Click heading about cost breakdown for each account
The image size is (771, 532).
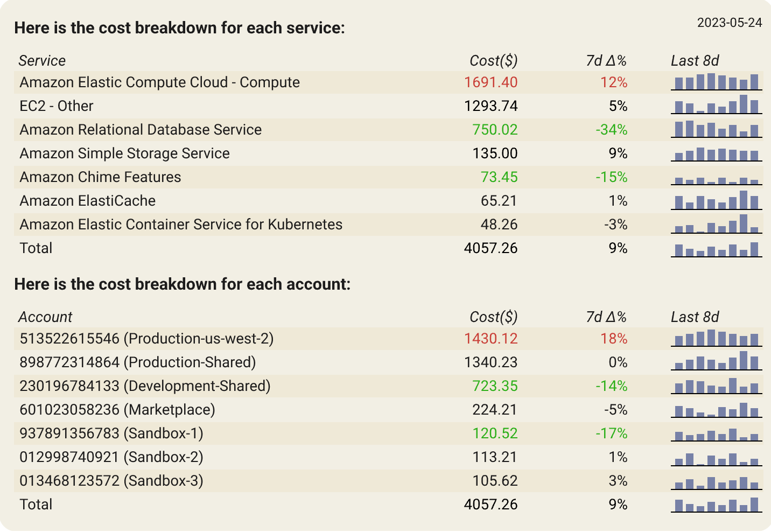coord(183,284)
